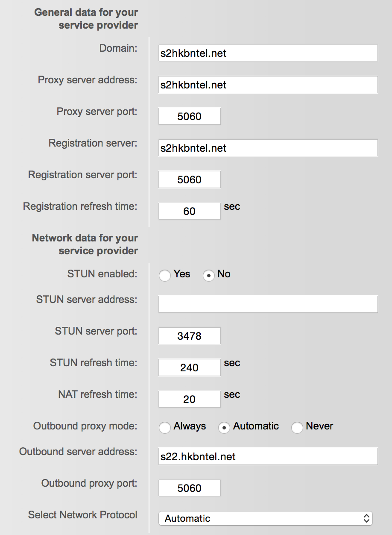Select No for STUN enabled
Screen dimensions: 392x535
click(209, 276)
